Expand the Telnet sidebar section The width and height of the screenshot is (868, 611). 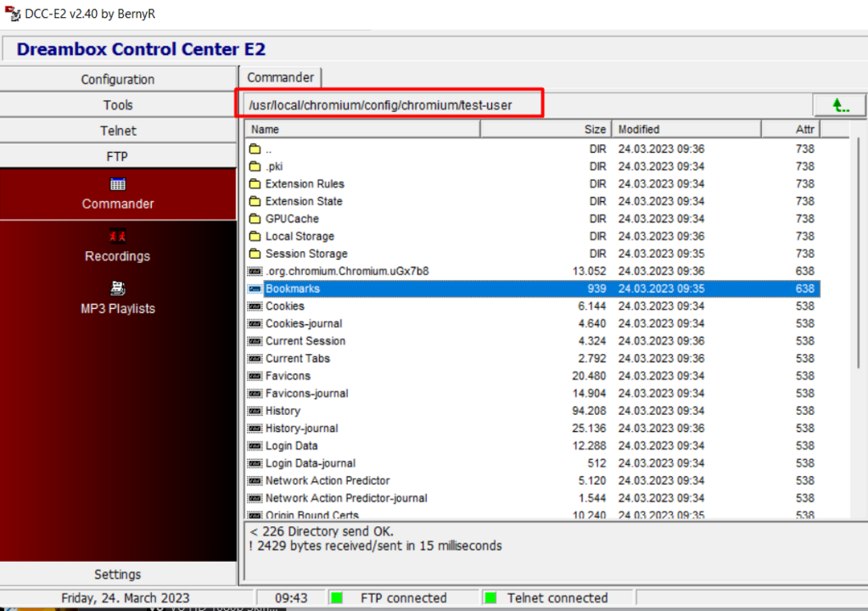pos(118,131)
